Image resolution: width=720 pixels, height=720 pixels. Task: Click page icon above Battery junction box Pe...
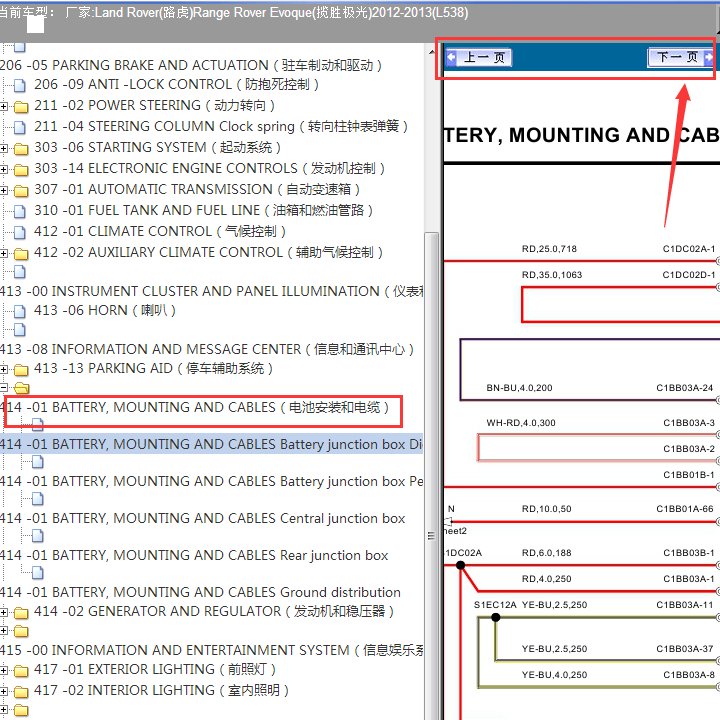pyautogui.click(x=38, y=461)
